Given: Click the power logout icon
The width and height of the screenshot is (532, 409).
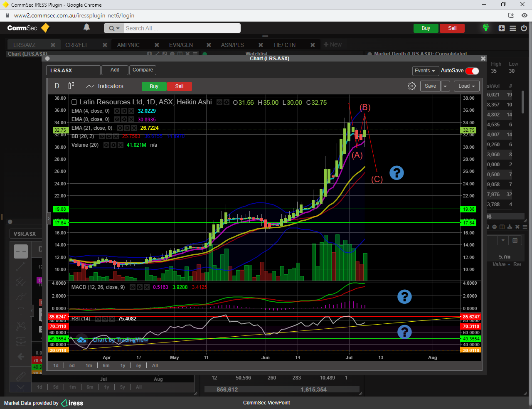Looking at the screenshot, I should click(524, 28).
